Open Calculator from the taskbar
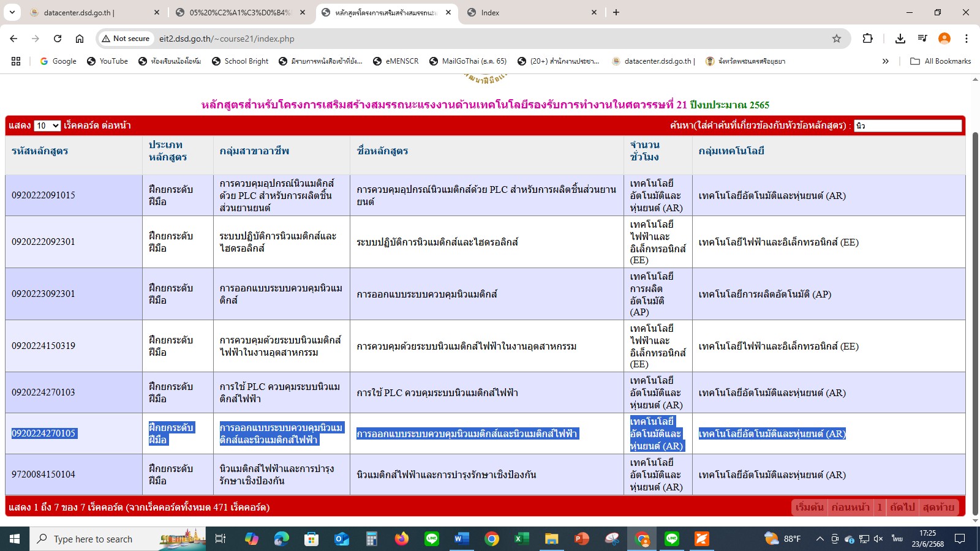 tap(372, 539)
